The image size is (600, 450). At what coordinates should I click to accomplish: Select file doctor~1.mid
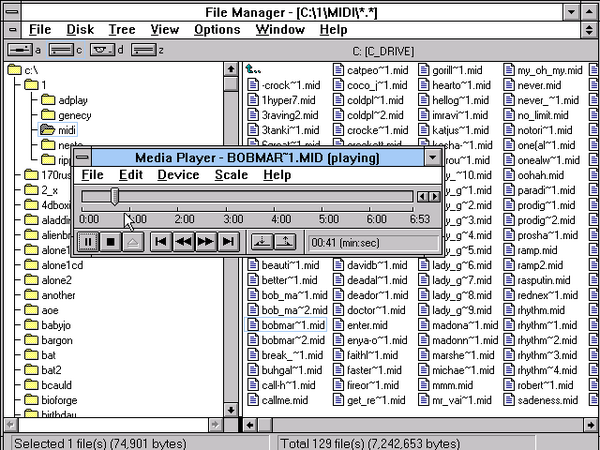point(369,310)
